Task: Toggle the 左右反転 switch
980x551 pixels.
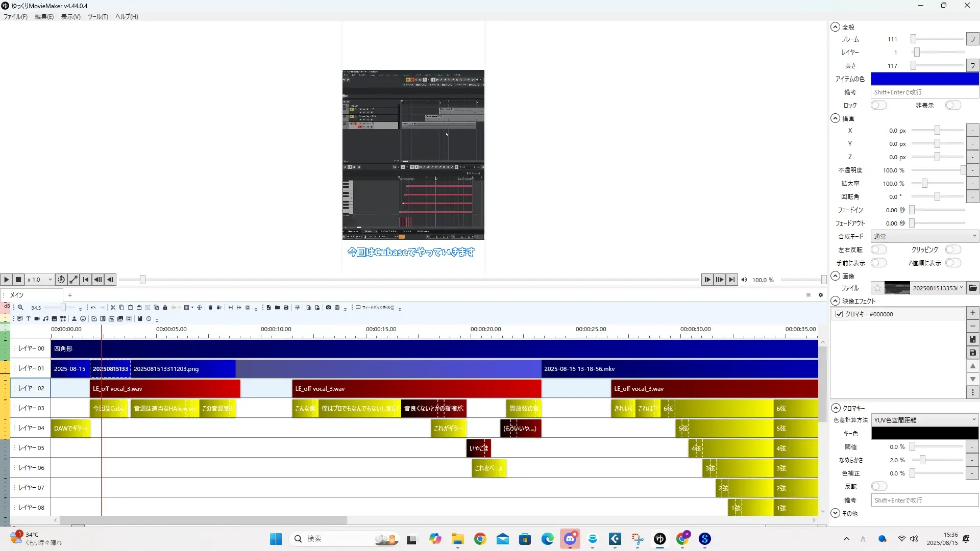Action: [878, 249]
